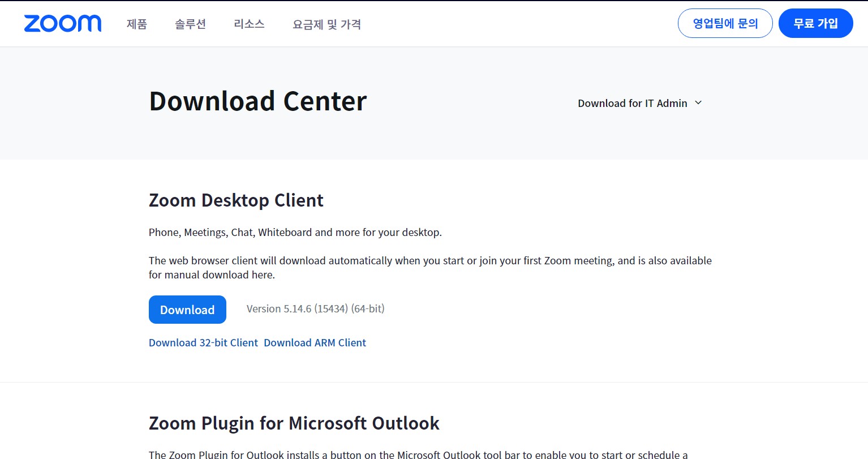Click the Zoom Plugin for Microsoft Outlook heading

pyautogui.click(x=294, y=423)
